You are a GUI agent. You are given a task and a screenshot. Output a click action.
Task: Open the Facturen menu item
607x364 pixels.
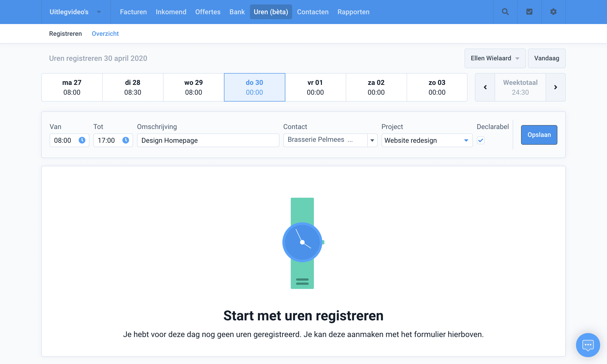[x=133, y=12]
